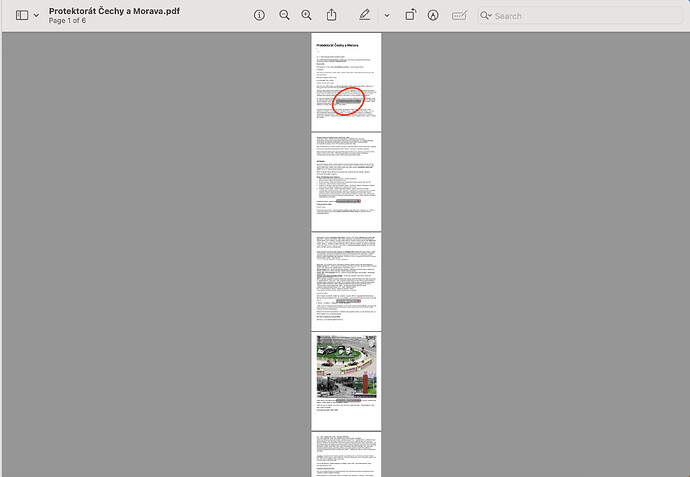Toggle the sidebar view button

22,16
